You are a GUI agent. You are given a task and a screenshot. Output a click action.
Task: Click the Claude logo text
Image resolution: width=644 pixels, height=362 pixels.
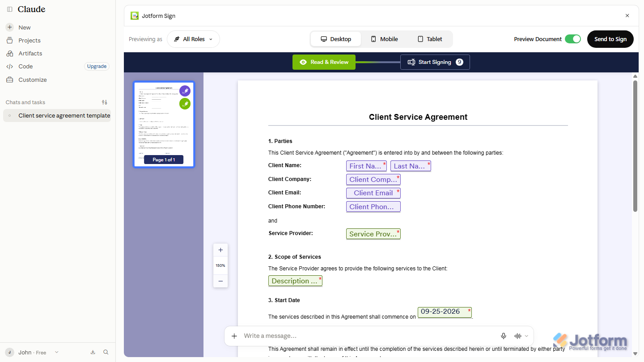tap(31, 9)
